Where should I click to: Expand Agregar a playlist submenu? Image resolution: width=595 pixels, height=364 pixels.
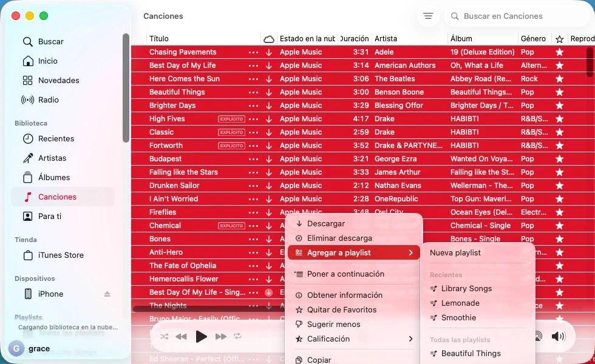tap(353, 252)
